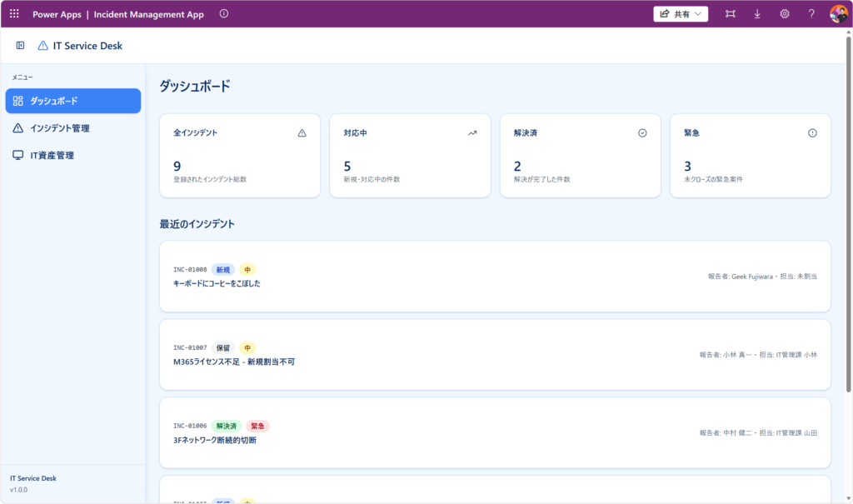Collapse the sidebar with the panel toggle

21,46
